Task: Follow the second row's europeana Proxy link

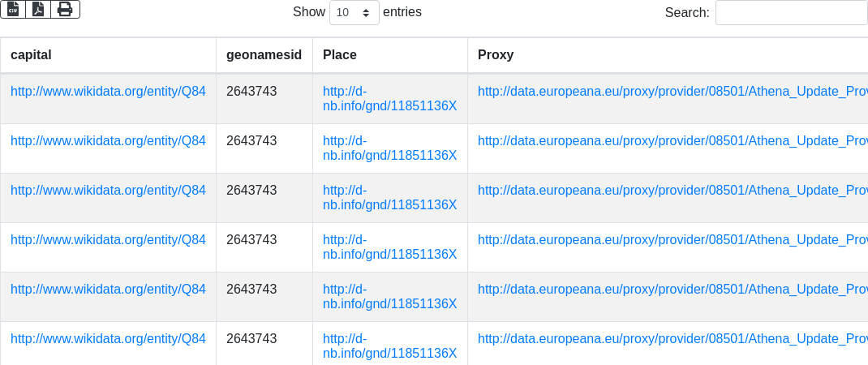Action: [x=672, y=140]
